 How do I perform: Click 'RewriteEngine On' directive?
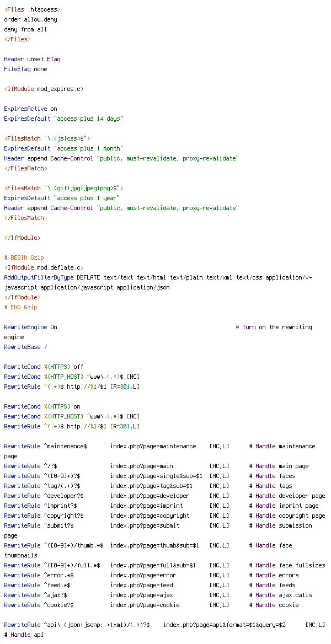coord(30,327)
